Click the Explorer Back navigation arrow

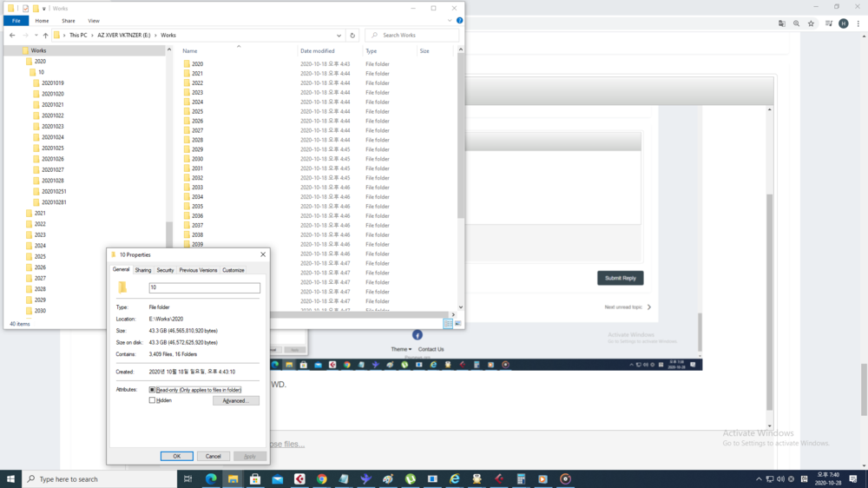pos(12,36)
